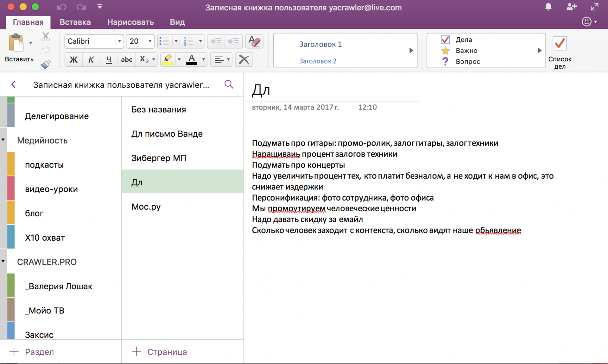Insert a numbered list

pos(189,41)
